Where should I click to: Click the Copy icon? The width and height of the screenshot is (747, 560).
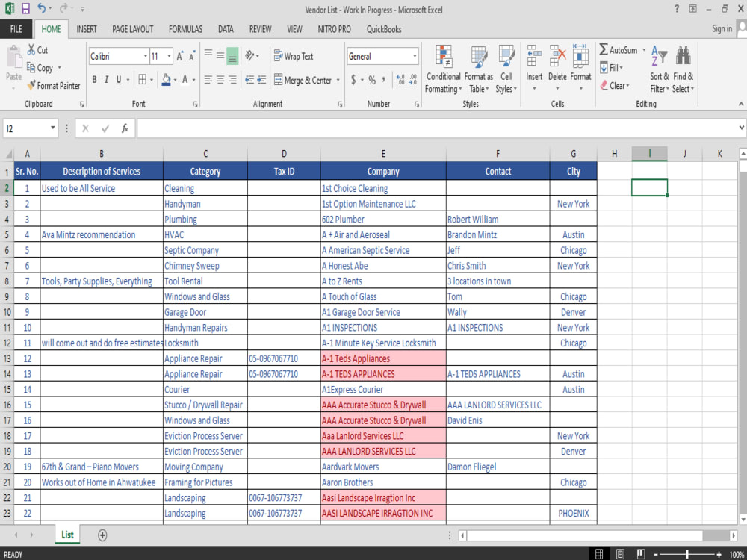pyautogui.click(x=31, y=68)
